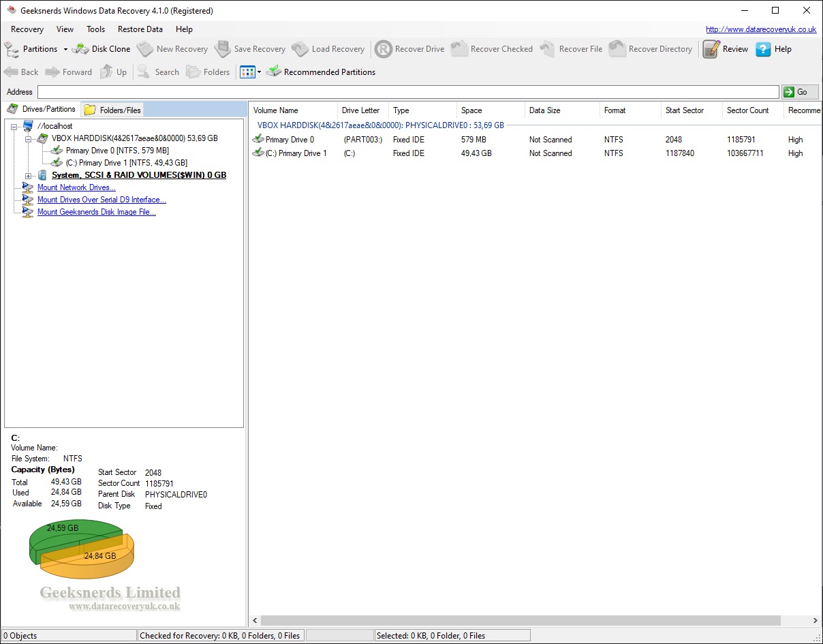Select the 49,43 GB space cell in the list

pyautogui.click(x=476, y=153)
